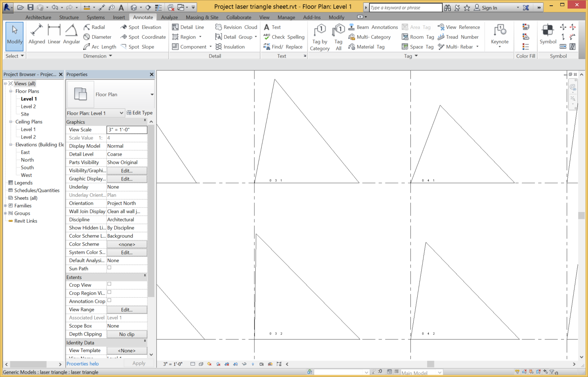The width and height of the screenshot is (588, 377).
Task: Enable the Sun Path checkbox
Action: (109, 268)
